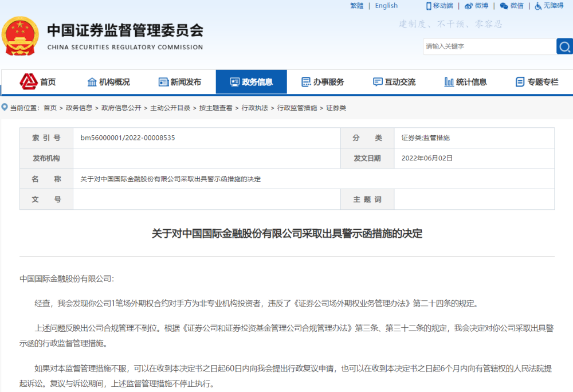Click the bar chart icon beside 统计信息
573x392 pixels.
pyautogui.click(x=449, y=82)
